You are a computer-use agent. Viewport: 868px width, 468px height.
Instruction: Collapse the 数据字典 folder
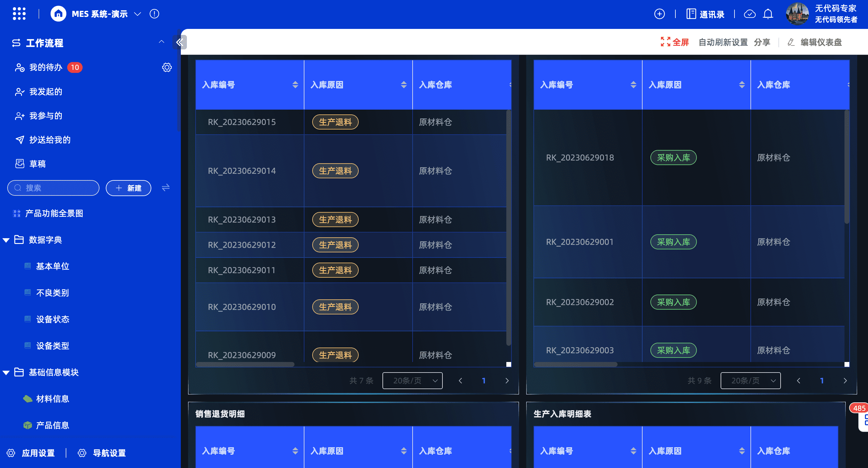coord(6,240)
